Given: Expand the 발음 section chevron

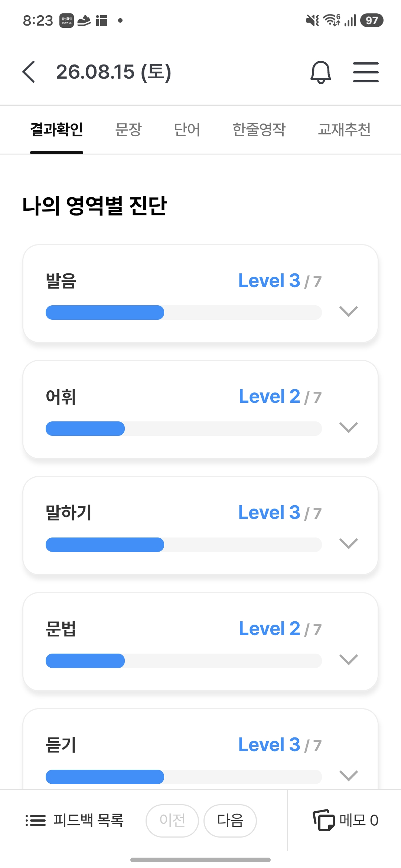Looking at the screenshot, I should coord(349,311).
